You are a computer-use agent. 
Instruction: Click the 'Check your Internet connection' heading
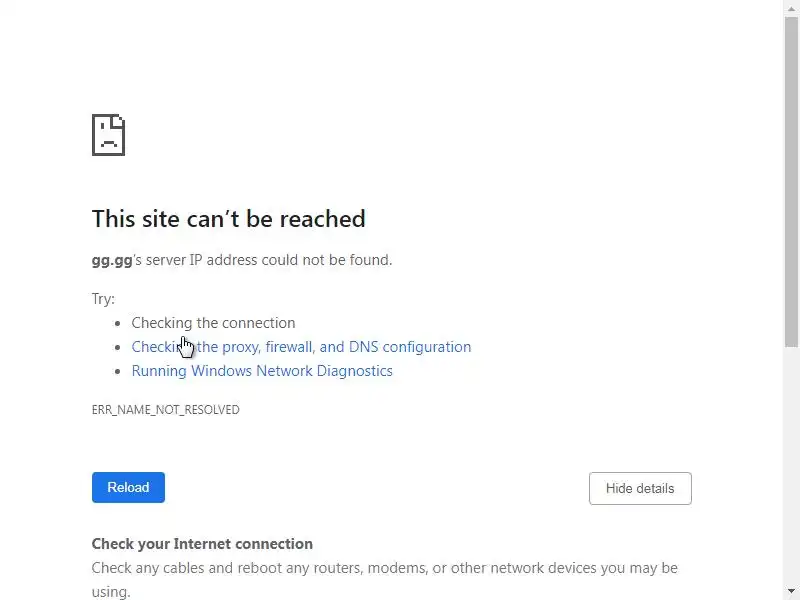(202, 544)
